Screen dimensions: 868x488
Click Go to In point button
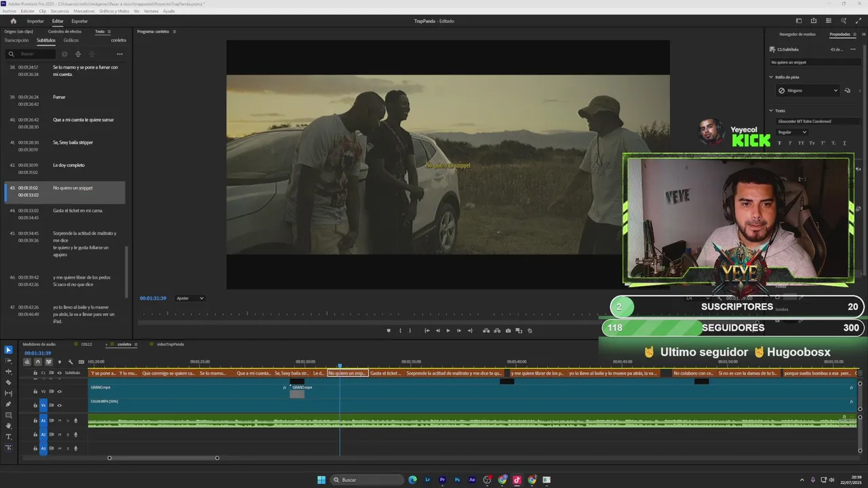(427, 331)
